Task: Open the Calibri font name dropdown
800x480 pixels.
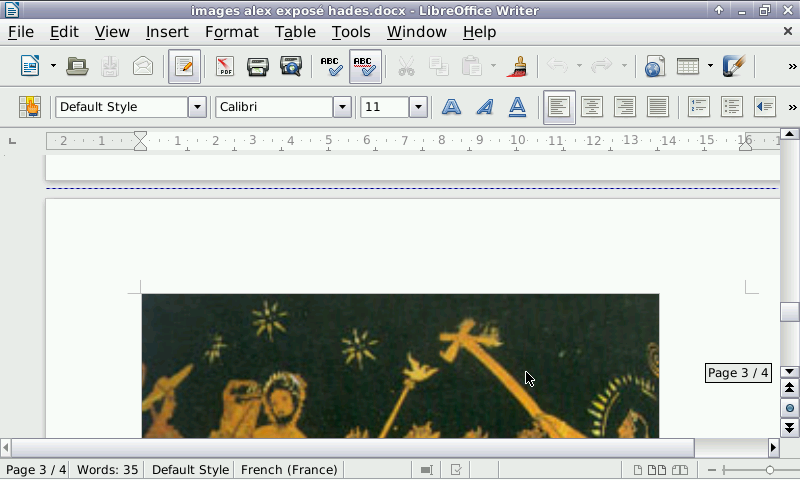Action: 342,107
